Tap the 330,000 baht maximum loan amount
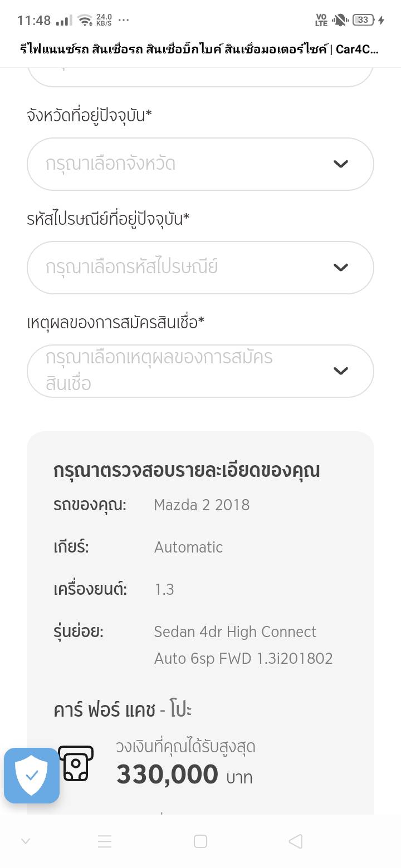This screenshot has width=401, height=868. pos(167,775)
